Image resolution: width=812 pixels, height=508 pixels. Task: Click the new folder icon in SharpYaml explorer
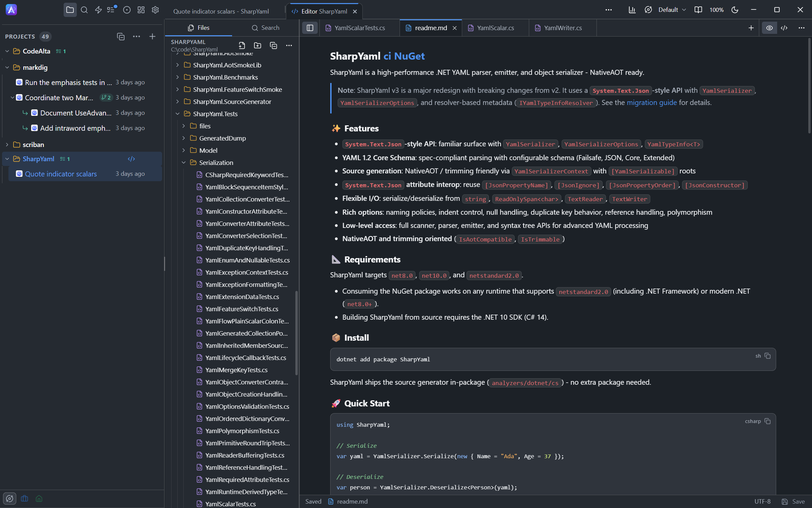tap(257, 45)
